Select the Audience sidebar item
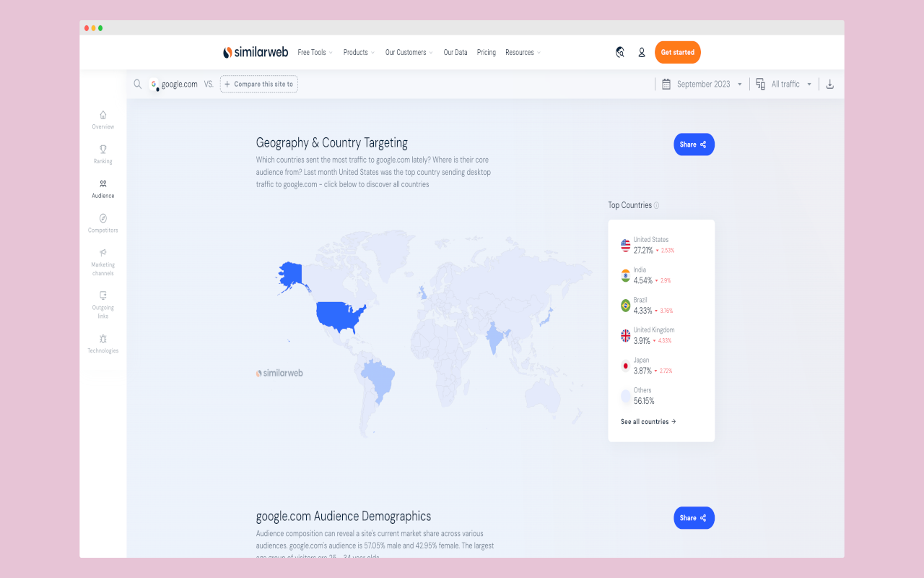Screen dimensions: 924x578 103,189
